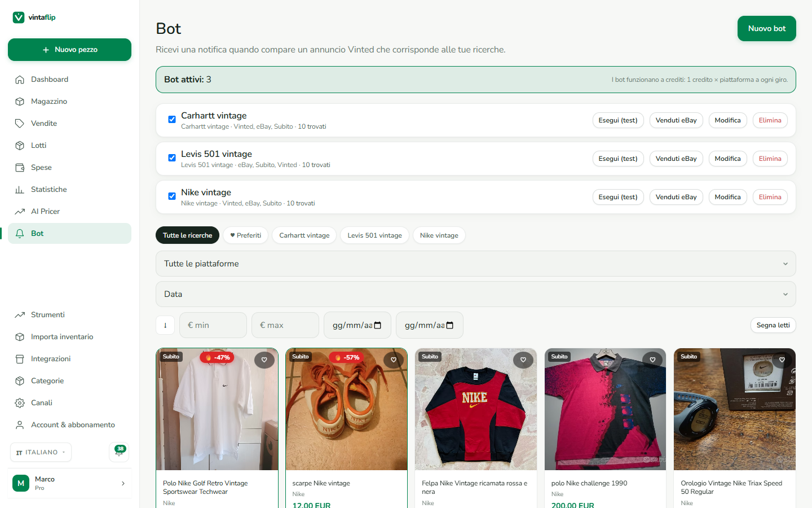Click the AI Pricer trend icon
The width and height of the screenshot is (812, 508).
20,212
